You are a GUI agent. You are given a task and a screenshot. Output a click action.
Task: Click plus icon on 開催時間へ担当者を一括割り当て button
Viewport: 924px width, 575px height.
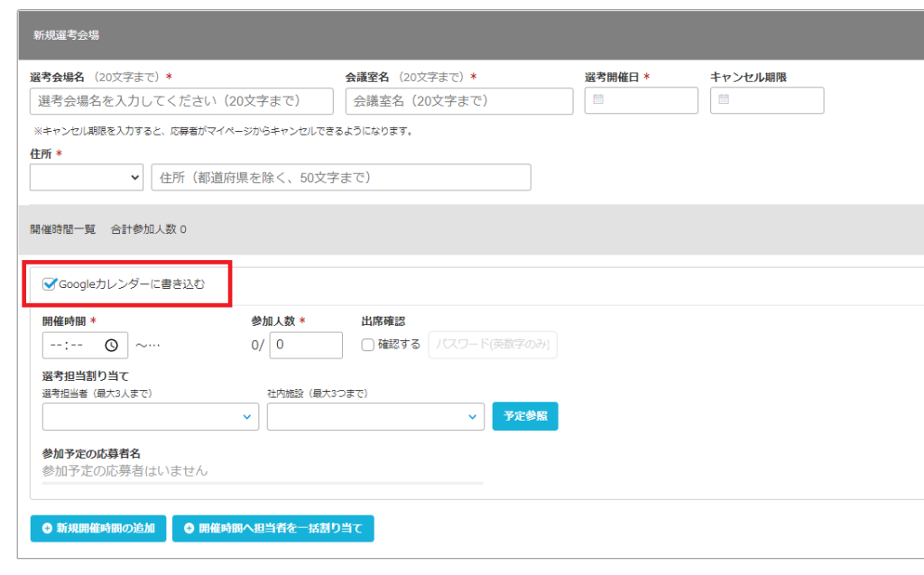(189, 529)
